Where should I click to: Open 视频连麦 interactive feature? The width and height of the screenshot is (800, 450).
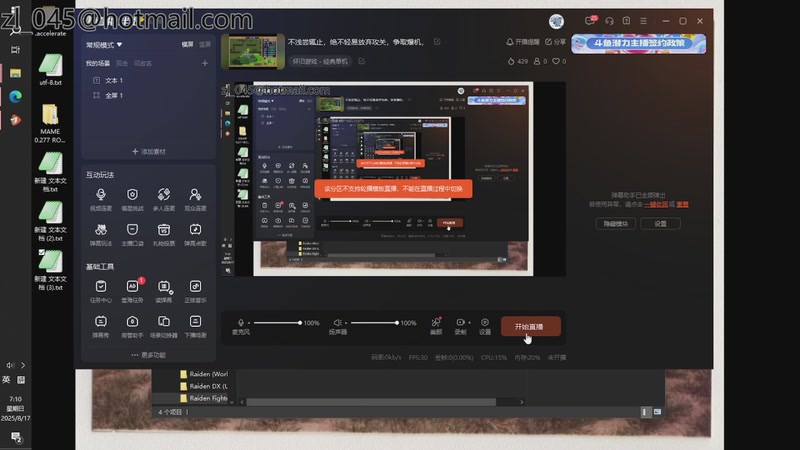click(101, 198)
